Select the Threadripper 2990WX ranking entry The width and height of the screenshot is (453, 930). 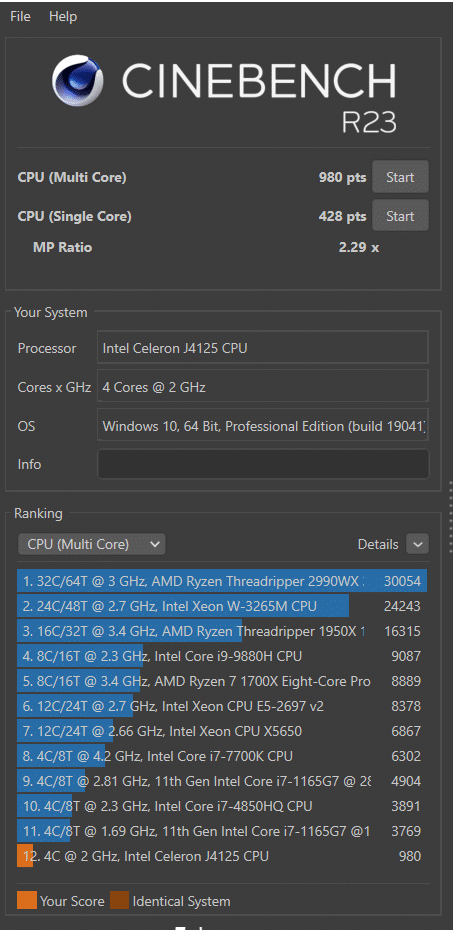(222, 581)
